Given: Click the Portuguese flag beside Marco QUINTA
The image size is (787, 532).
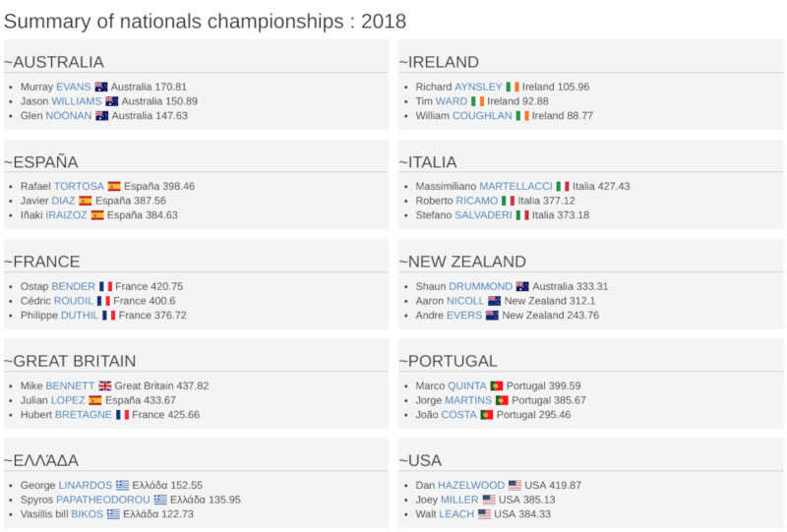Looking at the screenshot, I should click(497, 385).
